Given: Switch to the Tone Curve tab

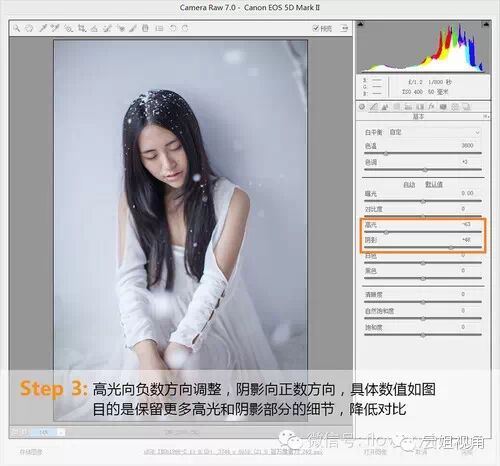Looking at the screenshot, I should coord(374,107).
